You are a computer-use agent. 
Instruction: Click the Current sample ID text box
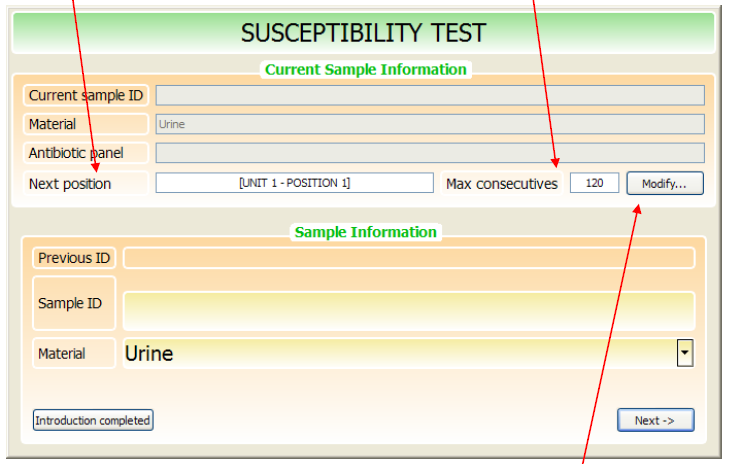(x=430, y=95)
